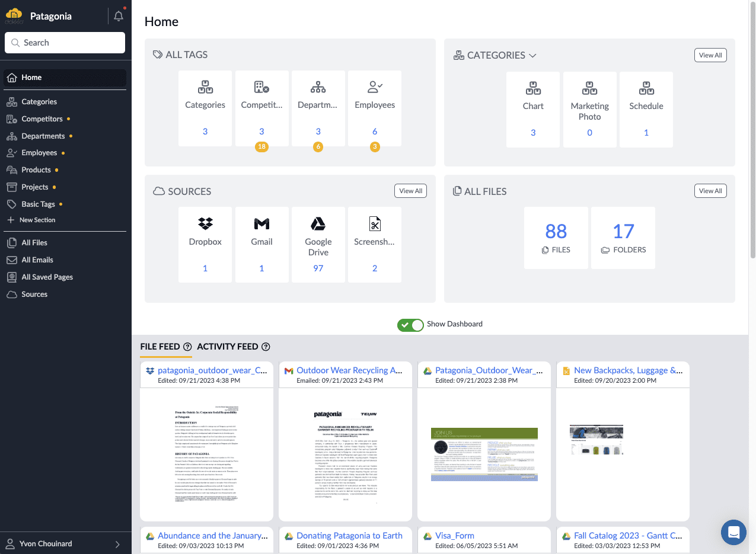Viewport: 756px width, 554px height.
Task: Click help icon beside ACTIVITY FEED
Action: 266,347
